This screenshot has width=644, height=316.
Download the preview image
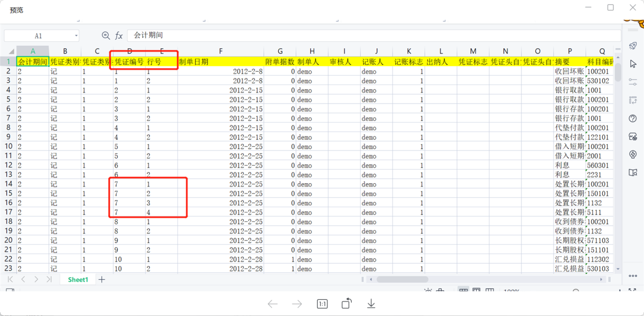click(371, 304)
